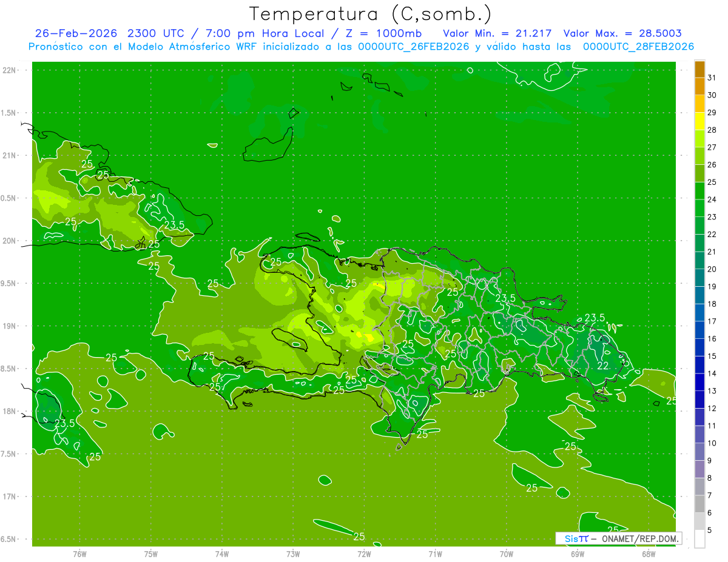This screenshot has width=728, height=562.
Task: Click the 70W longitude axis label
Action: click(x=507, y=554)
